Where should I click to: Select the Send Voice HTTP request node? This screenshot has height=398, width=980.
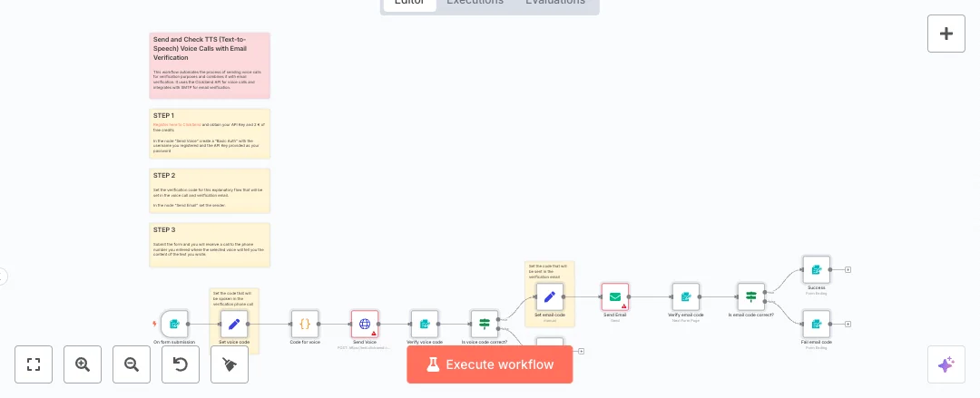tap(365, 324)
